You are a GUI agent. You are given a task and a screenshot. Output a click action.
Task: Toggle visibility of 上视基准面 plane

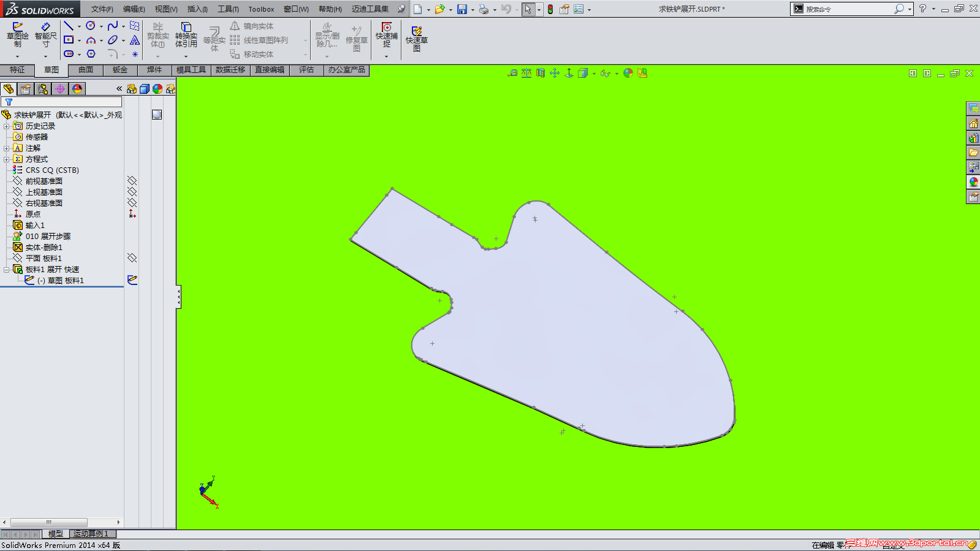[x=132, y=192]
